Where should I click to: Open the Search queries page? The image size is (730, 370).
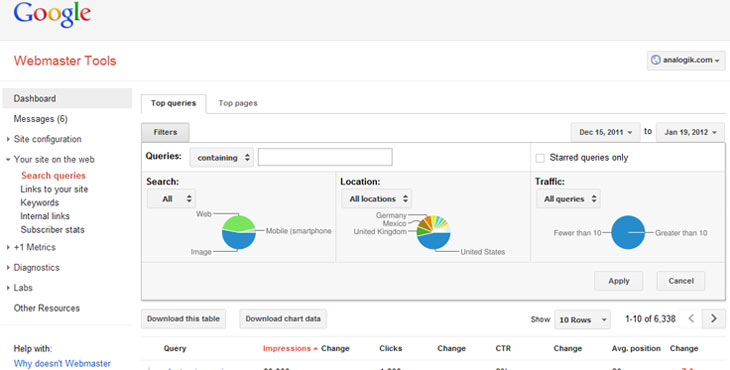[x=54, y=175]
